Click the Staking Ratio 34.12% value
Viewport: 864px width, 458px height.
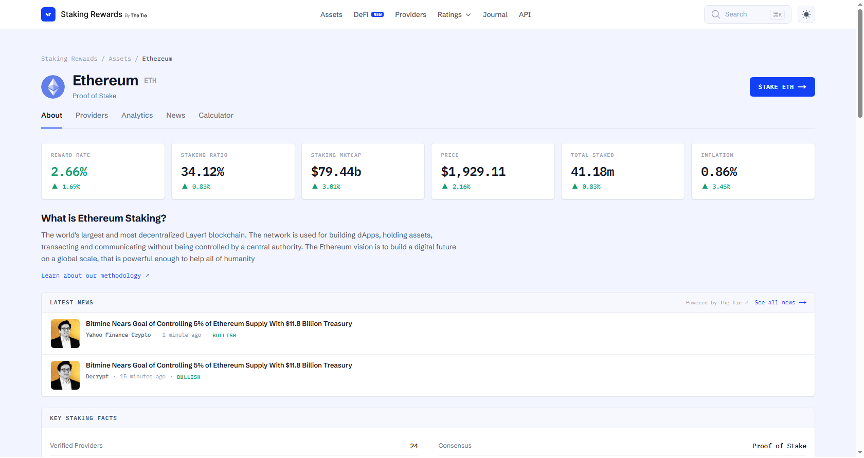pyautogui.click(x=202, y=172)
